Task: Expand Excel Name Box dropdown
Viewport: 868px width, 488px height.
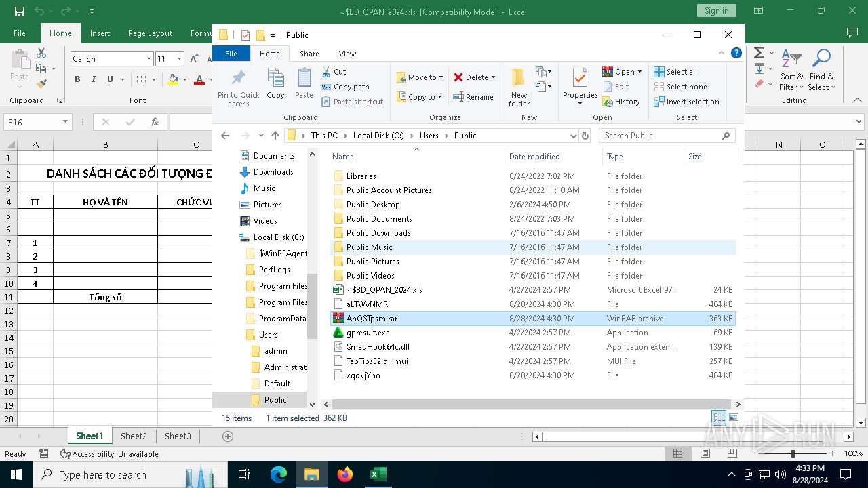Action: pyautogui.click(x=66, y=122)
